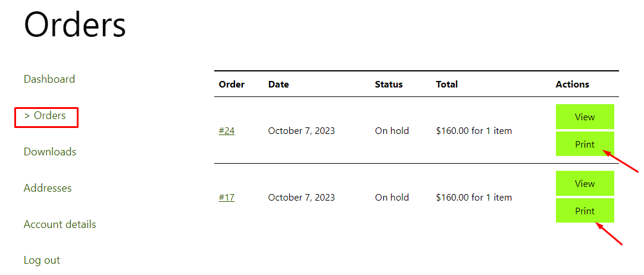Image resolution: width=644 pixels, height=275 pixels.
Task: Go to the Downloads section
Action: pyautogui.click(x=50, y=152)
